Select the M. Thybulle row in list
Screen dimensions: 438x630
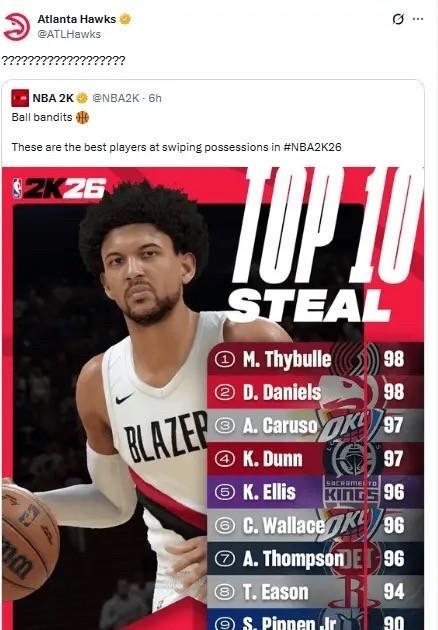315,359
